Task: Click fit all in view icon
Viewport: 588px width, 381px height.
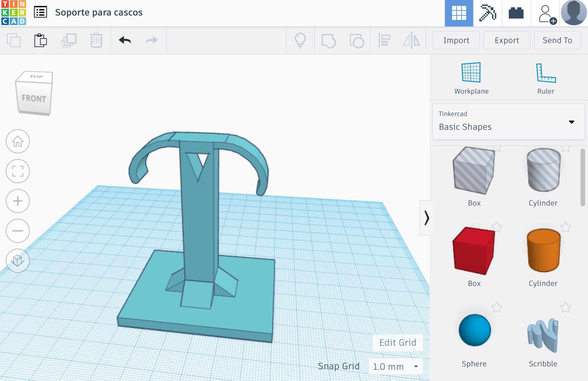Action: (18, 171)
